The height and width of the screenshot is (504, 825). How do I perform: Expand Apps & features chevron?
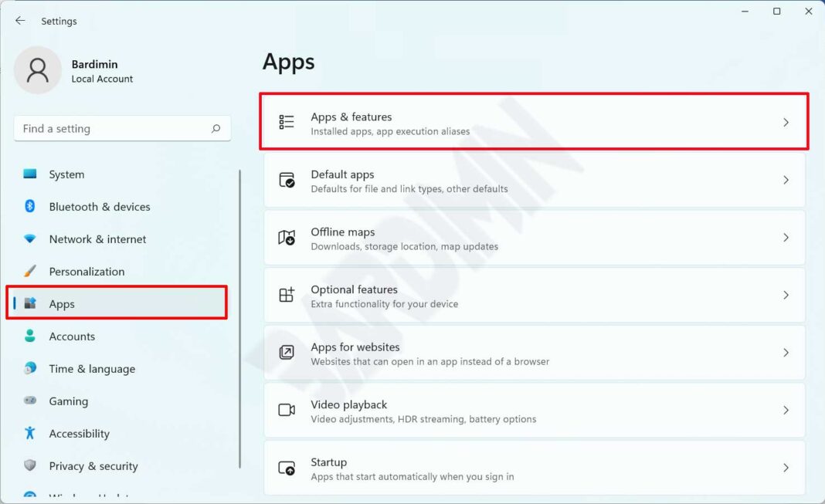(786, 123)
